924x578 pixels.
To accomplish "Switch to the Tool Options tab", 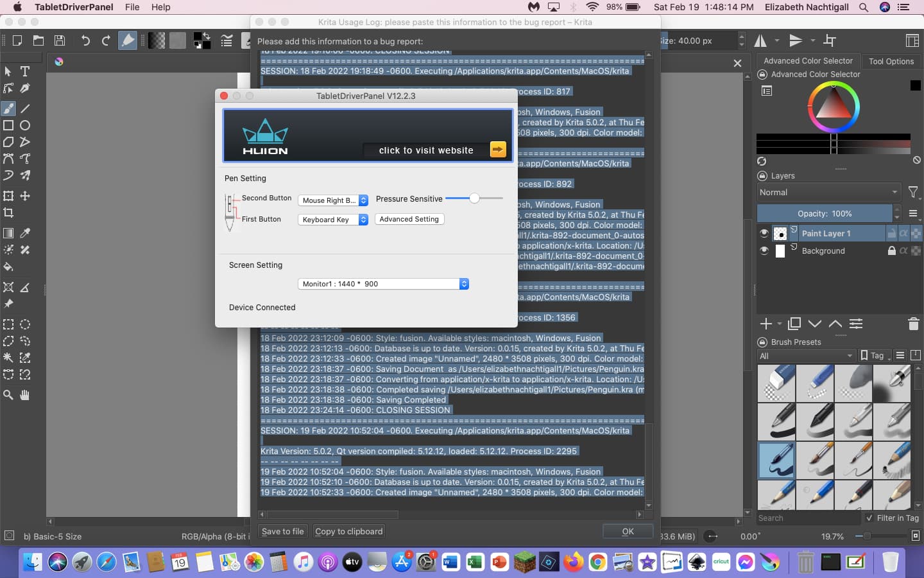I will click(891, 61).
